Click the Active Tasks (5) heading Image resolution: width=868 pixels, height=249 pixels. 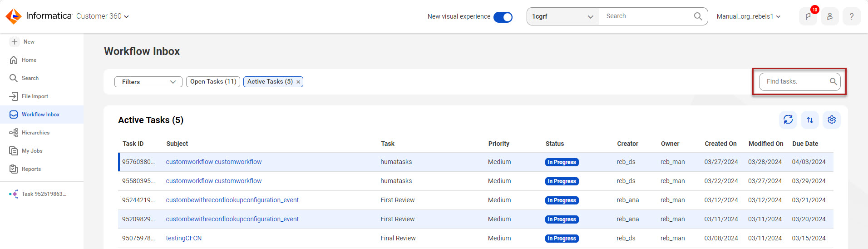pos(151,120)
